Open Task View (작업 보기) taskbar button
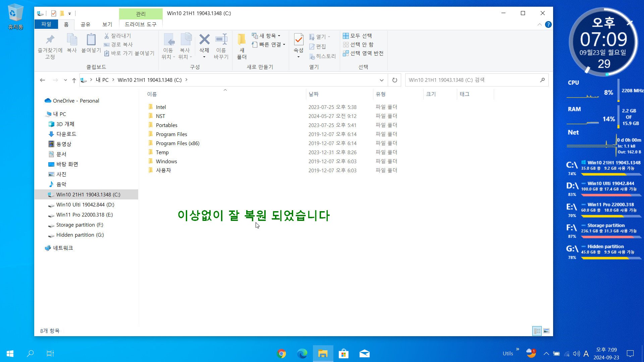 50,354
